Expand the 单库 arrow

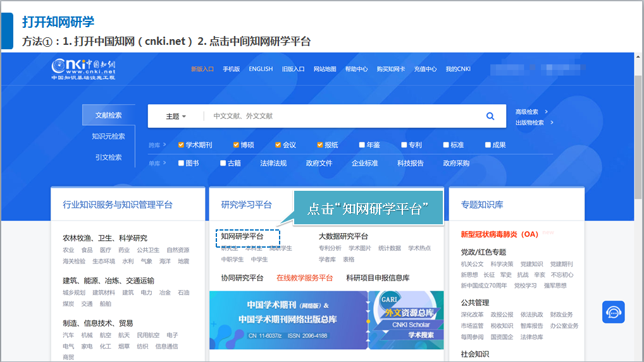point(164,163)
